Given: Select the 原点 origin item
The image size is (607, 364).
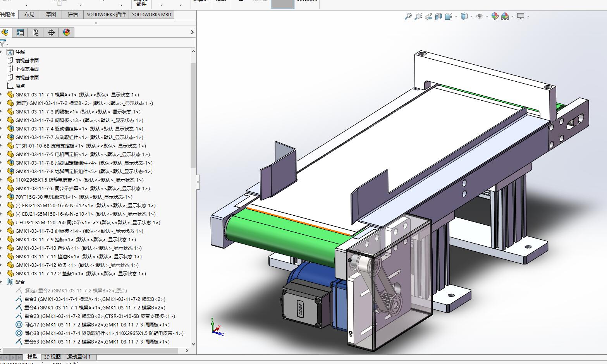Looking at the screenshot, I should tap(20, 86).
